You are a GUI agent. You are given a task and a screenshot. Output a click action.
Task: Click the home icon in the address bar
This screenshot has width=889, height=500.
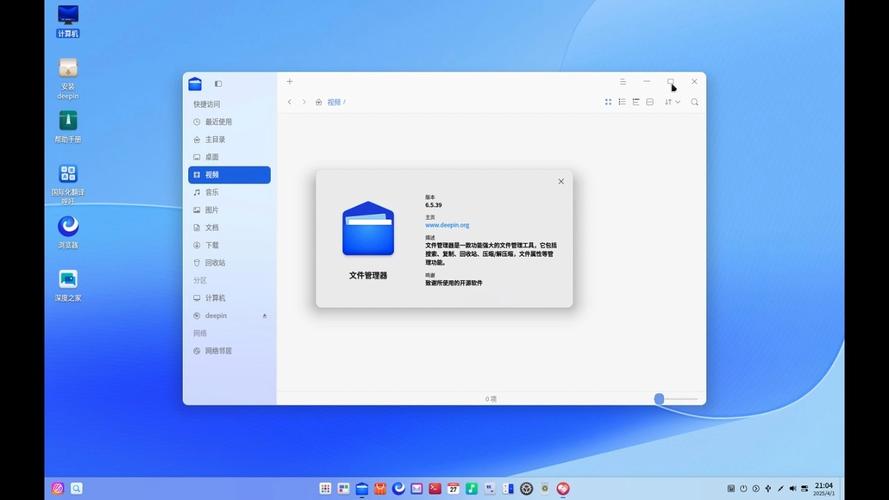tap(319, 103)
